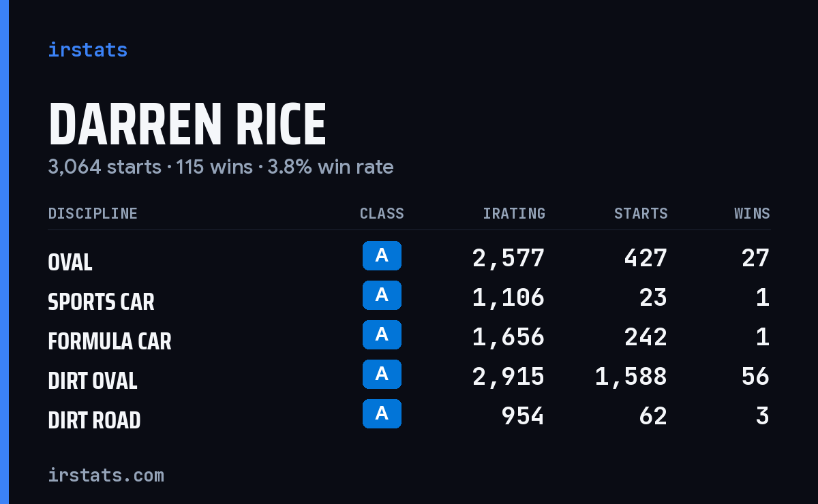Sort by the WINS column header
Viewport: 818px width, 504px height.
point(752,213)
